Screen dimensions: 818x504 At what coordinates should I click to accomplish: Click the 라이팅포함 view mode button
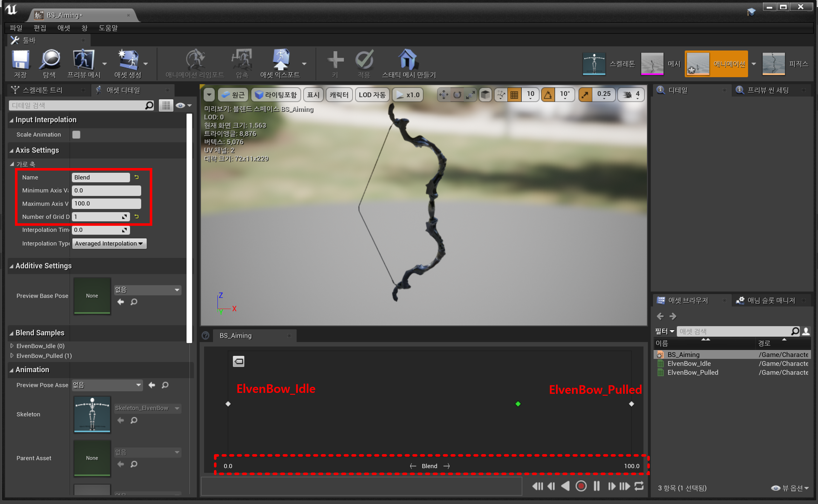276,95
